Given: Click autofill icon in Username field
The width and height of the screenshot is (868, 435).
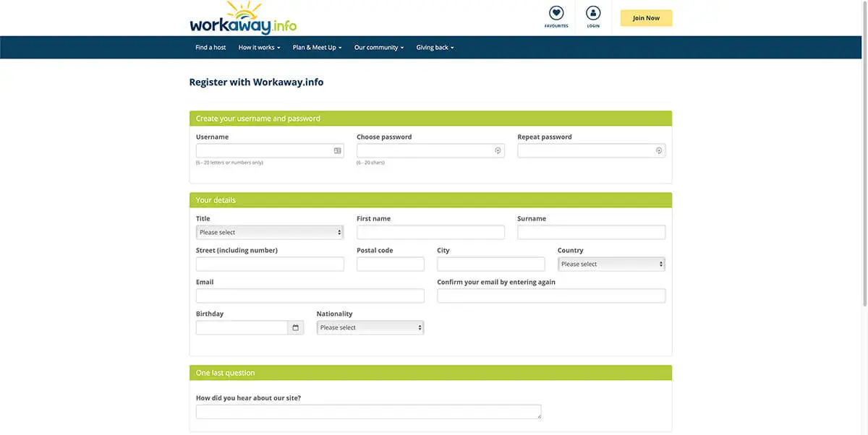Looking at the screenshot, I should 337,151.
